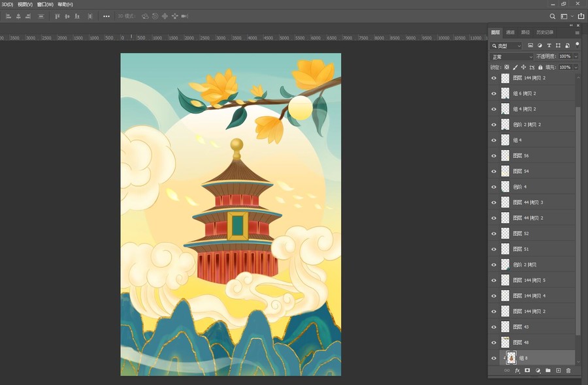Click the align bottom edges icon

(x=77, y=16)
